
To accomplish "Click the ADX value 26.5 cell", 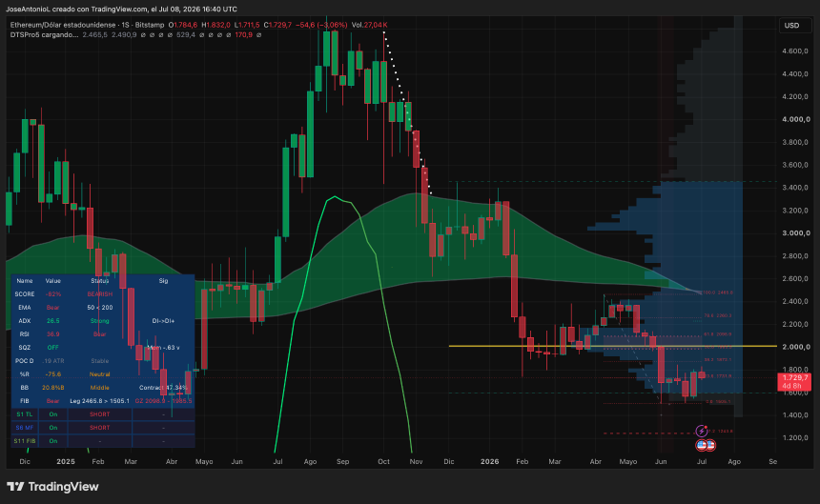I will (x=52, y=321).
